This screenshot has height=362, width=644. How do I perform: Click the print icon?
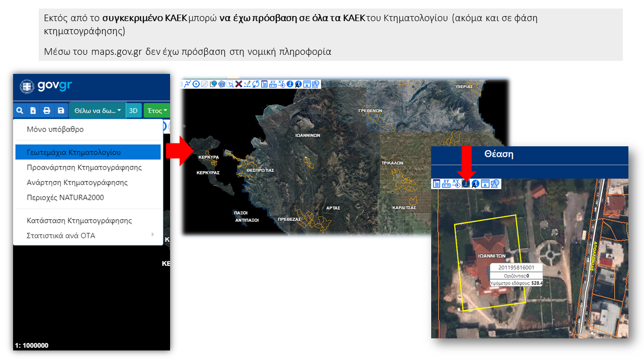click(47, 111)
